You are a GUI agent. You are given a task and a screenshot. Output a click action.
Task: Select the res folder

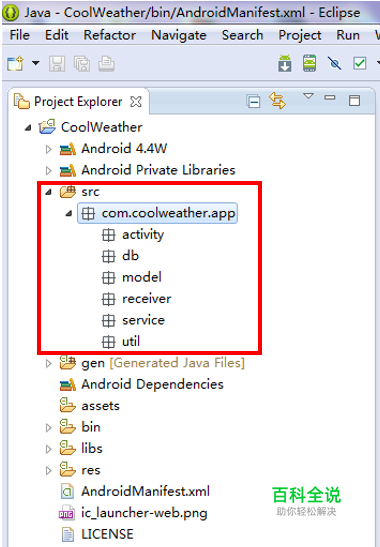91,470
